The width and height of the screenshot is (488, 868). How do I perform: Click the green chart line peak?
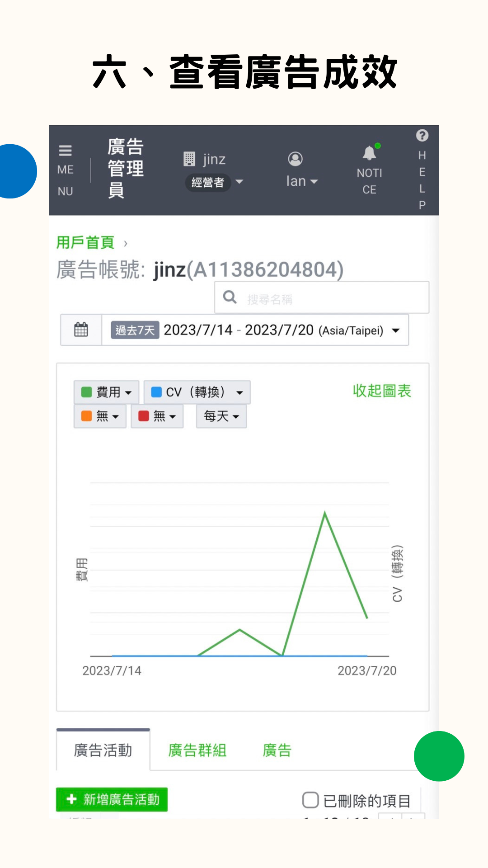[x=325, y=513]
